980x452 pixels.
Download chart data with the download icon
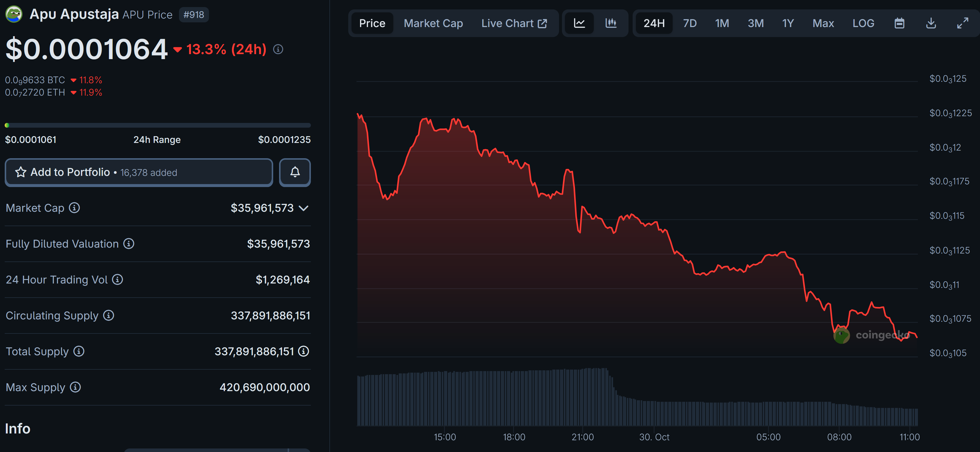[x=931, y=23]
